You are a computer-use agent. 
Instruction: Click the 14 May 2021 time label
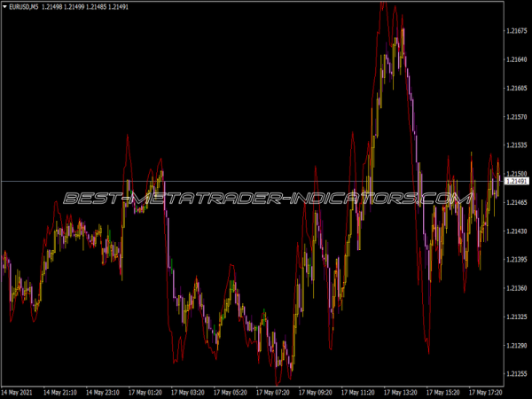coord(20,391)
